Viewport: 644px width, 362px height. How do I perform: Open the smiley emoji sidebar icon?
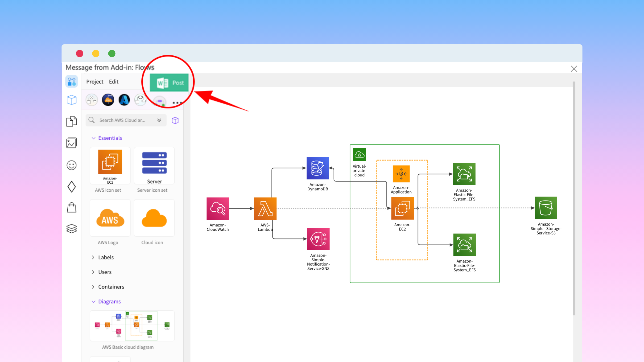[x=71, y=165]
